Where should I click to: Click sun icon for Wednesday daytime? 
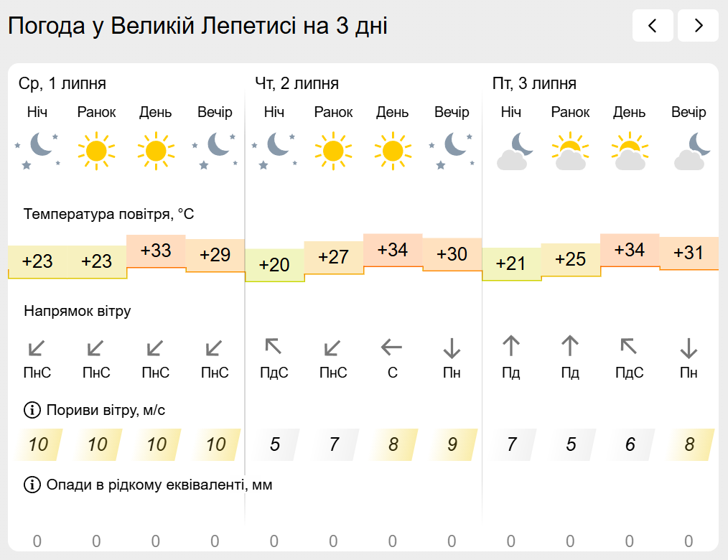click(156, 151)
